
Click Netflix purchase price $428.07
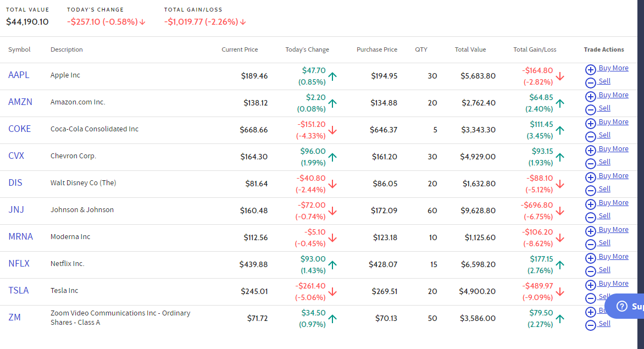(383, 264)
